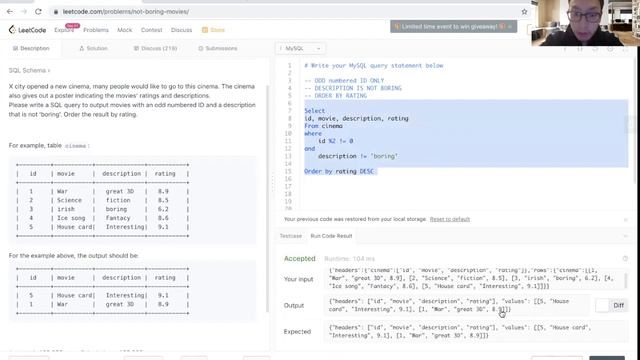Open the Discuss (219) tab
Image resolution: width=640 pixels, height=360 pixels.
coord(156,48)
